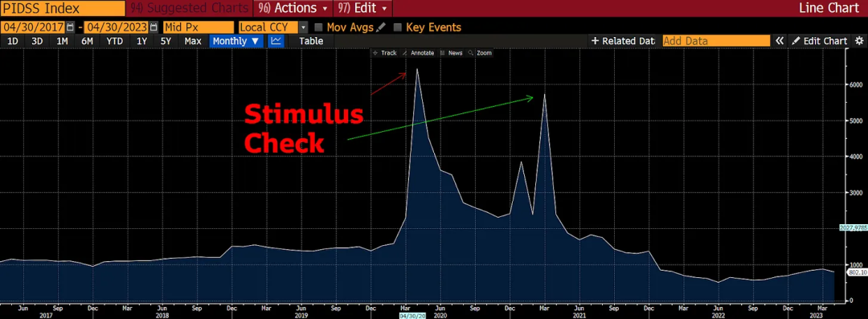Select the Zoom magnifier tool
The height and width of the screenshot is (319, 868).
[x=480, y=53]
